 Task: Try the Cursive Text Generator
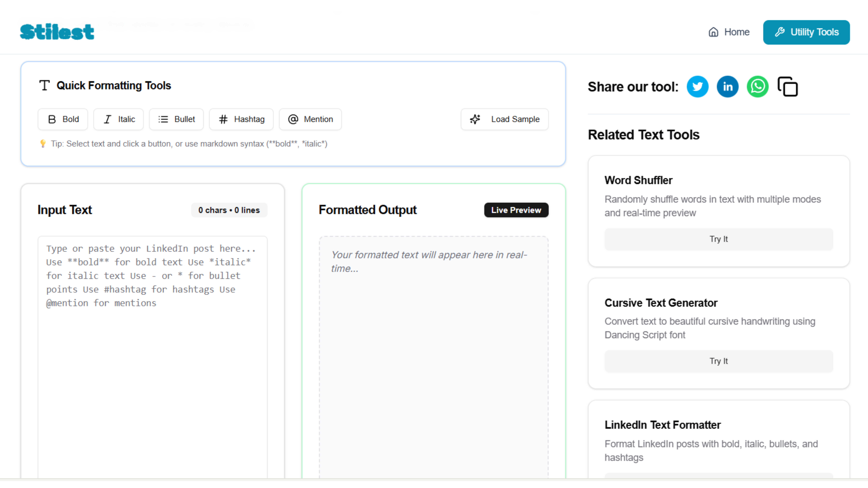point(718,361)
